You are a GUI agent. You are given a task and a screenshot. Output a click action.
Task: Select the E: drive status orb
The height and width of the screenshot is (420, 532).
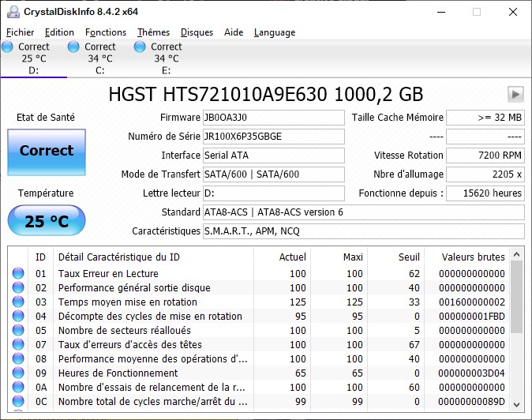point(140,47)
